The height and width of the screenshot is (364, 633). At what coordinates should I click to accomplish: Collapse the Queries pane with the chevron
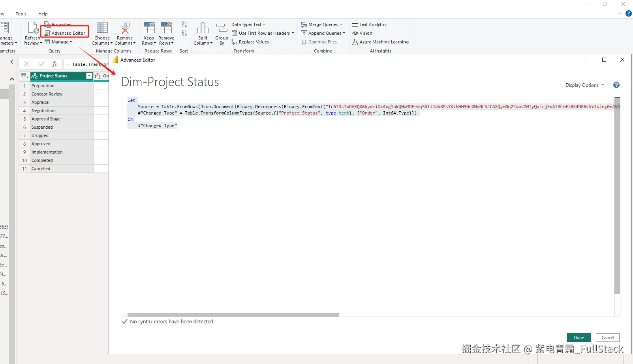click(x=12, y=62)
